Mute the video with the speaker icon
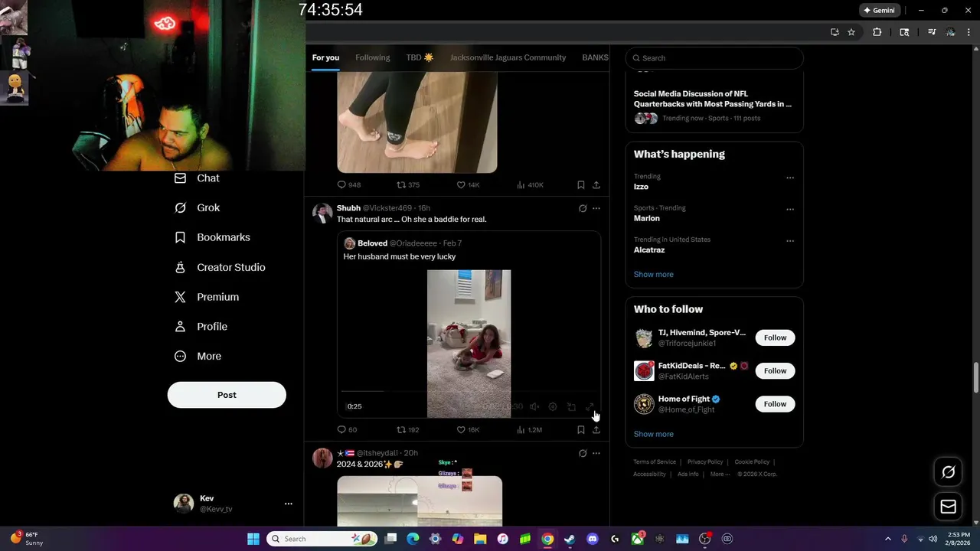 (x=534, y=407)
